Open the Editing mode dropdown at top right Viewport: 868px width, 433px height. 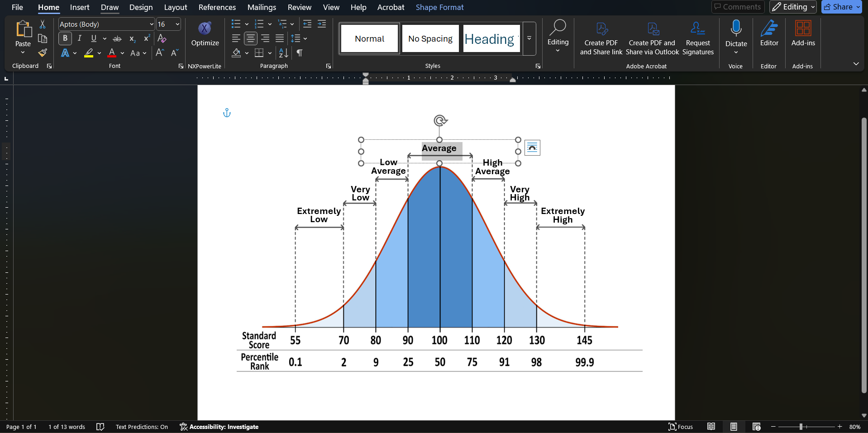(793, 7)
